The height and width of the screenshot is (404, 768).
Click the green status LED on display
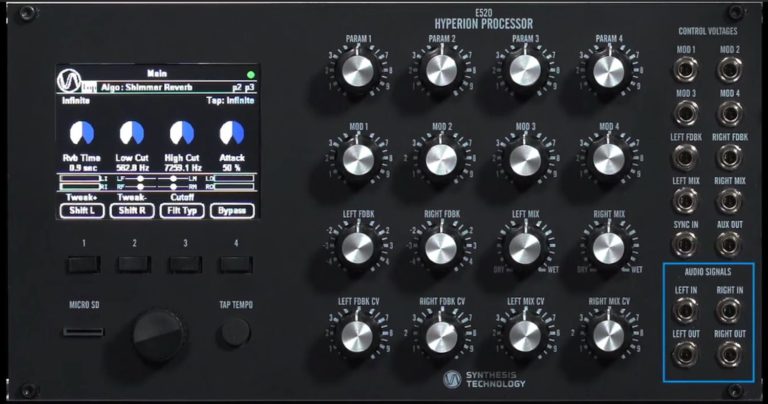251,75
